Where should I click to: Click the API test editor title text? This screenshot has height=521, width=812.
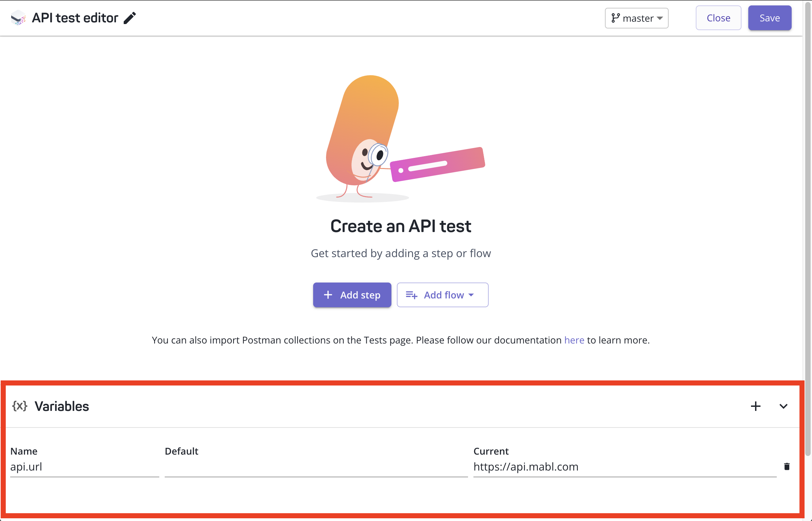75,18
